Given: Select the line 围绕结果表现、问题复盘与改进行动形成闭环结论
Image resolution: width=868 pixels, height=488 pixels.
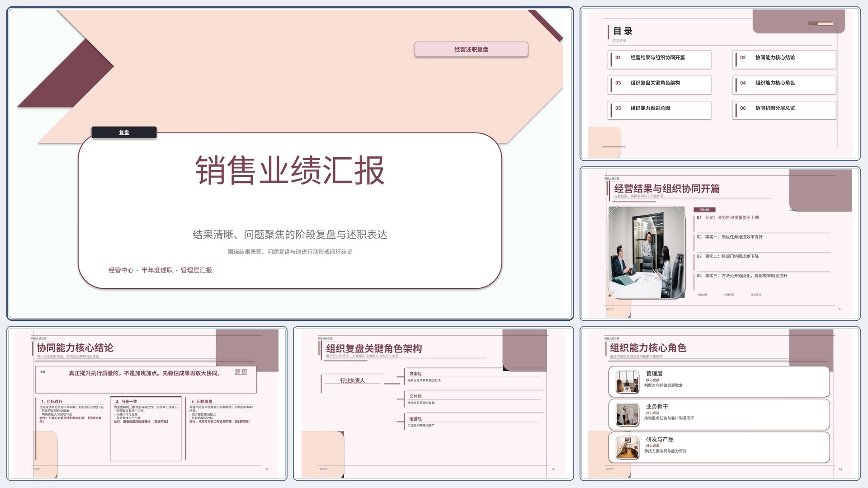Looking at the screenshot, I should (x=290, y=252).
